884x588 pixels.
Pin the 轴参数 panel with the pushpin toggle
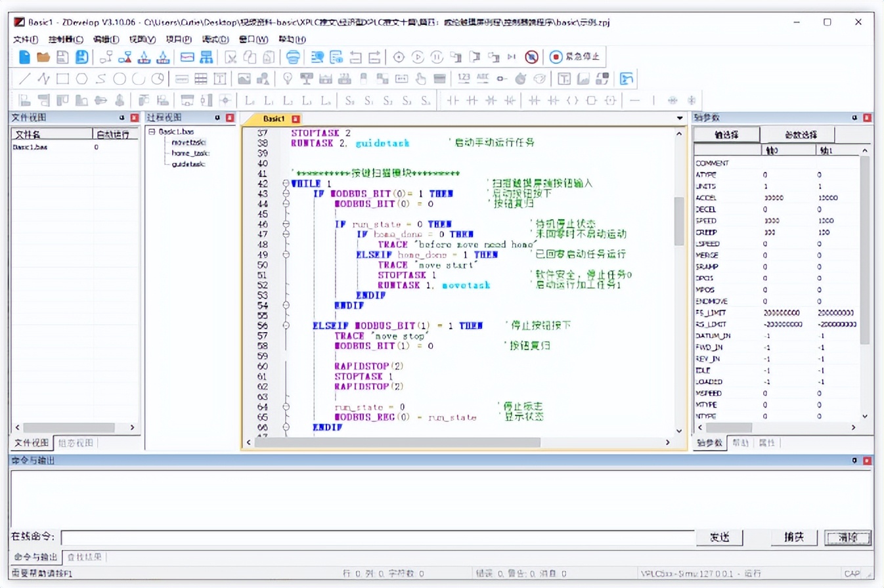854,117
